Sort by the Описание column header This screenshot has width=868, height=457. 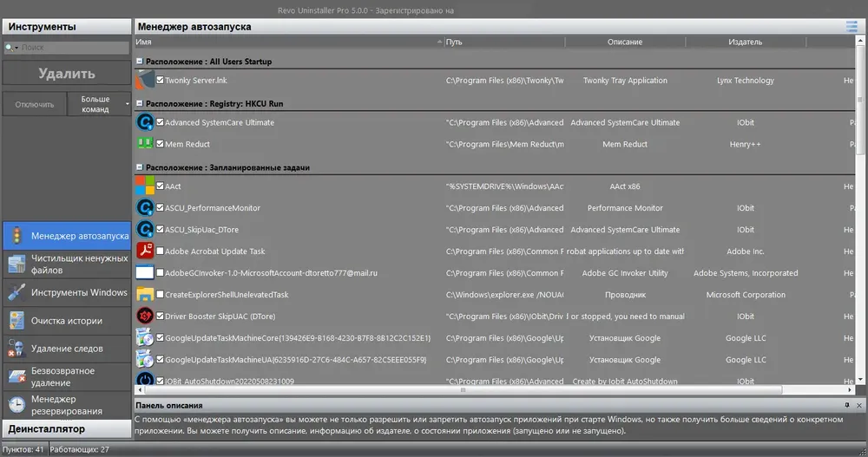point(625,42)
